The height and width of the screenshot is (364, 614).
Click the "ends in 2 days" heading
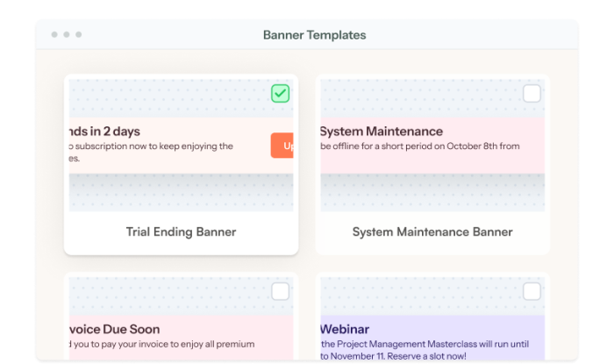(105, 132)
